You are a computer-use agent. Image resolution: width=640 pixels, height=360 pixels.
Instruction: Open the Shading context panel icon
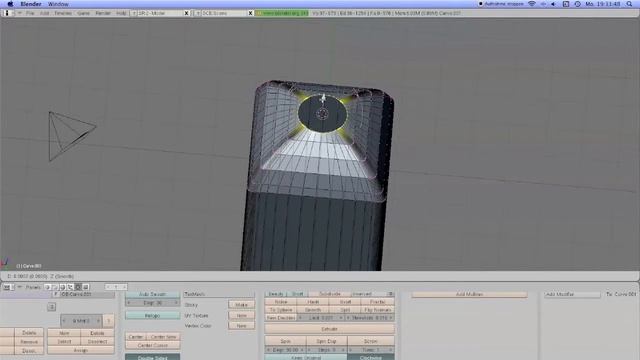tap(63, 287)
